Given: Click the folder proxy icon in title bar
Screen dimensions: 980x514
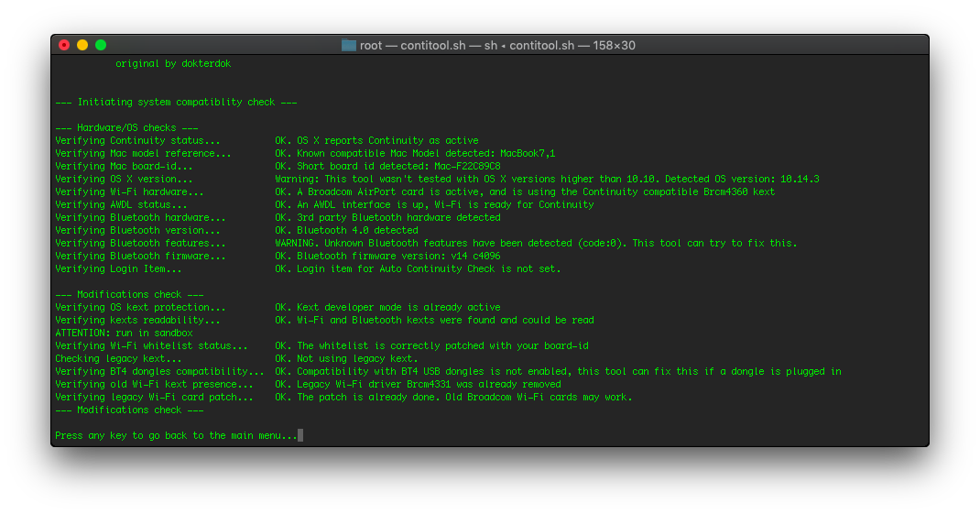Looking at the screenshot, I should 349,45.
